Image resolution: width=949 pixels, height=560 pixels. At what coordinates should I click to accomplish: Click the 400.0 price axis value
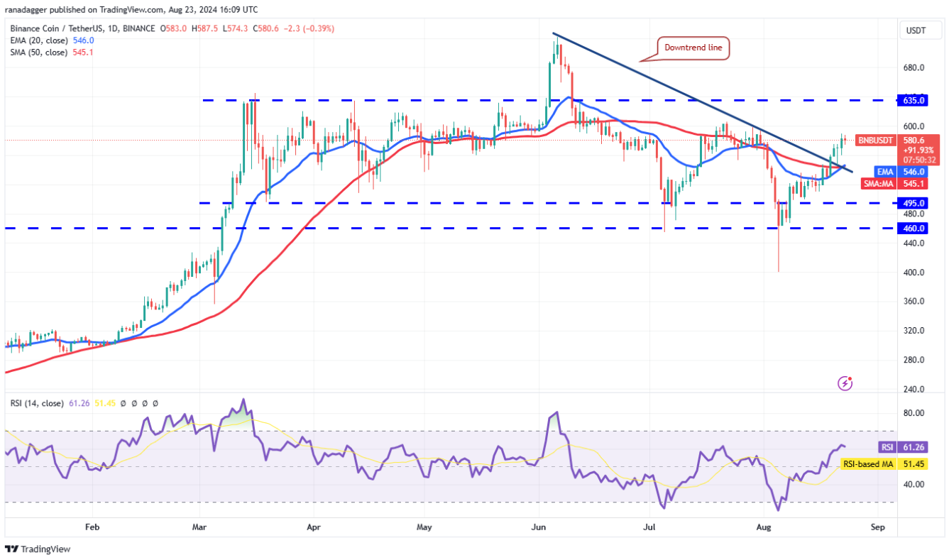point(914,273)
